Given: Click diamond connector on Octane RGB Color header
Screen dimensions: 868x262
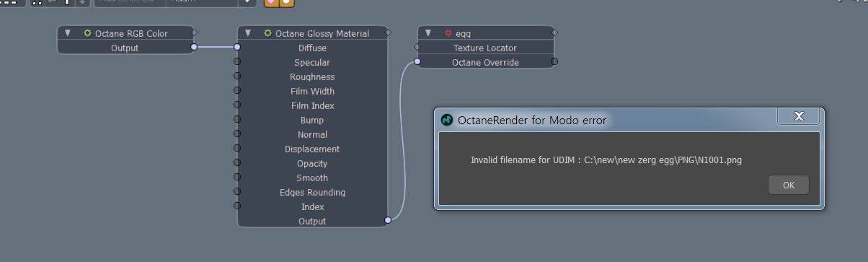Looking at the screenshot, I should 194,32.
